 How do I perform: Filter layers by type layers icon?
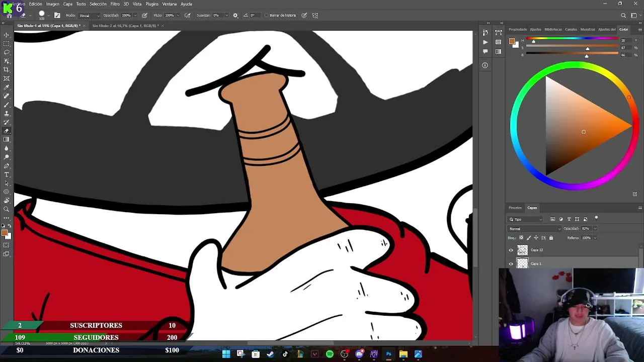tap(569, 219)
